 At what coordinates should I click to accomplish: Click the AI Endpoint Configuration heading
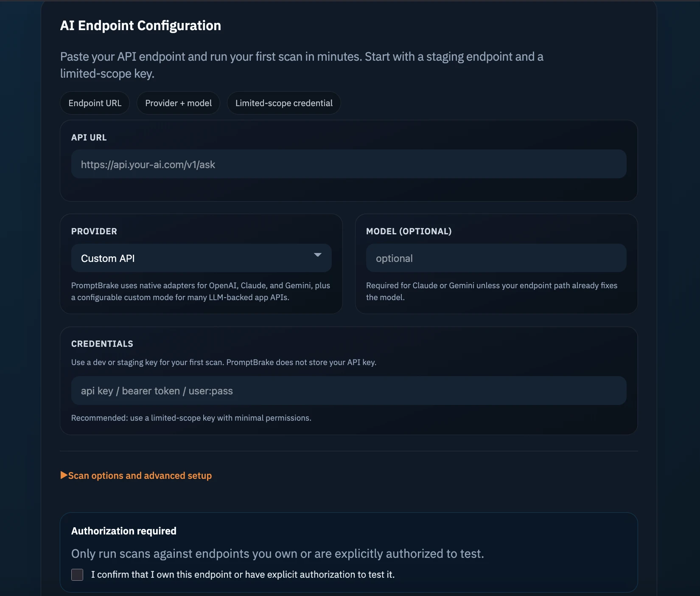coord(140,25)
